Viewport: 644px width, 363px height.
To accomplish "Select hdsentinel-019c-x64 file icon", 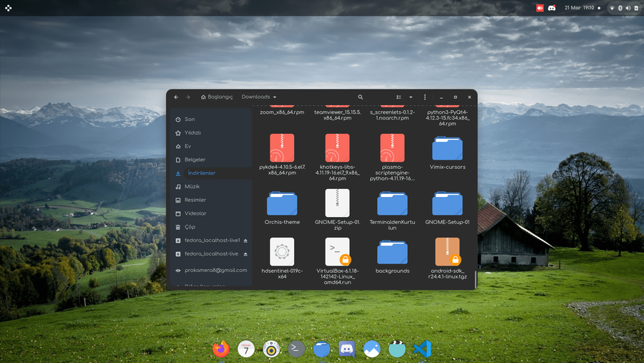I will pyautogui.click(x=282, y=251).
